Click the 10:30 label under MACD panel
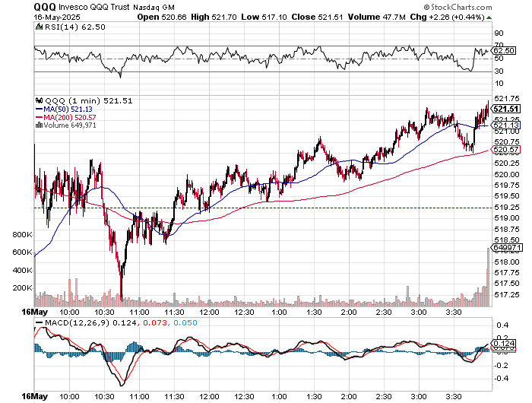Screen dimensions: 532x403 [x=104, y=397]
